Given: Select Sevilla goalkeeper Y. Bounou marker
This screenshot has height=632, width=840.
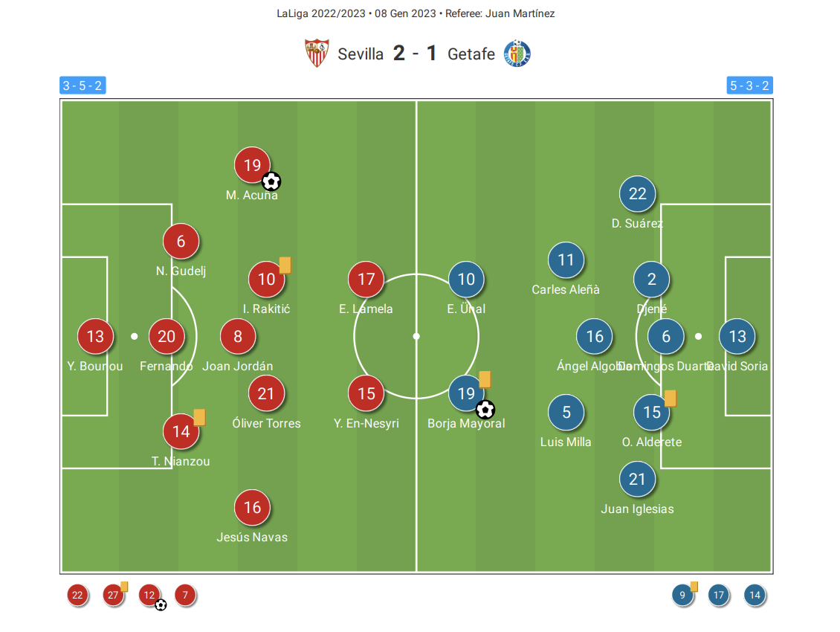Looking at the screenshot, I should (x=95, y=336).
